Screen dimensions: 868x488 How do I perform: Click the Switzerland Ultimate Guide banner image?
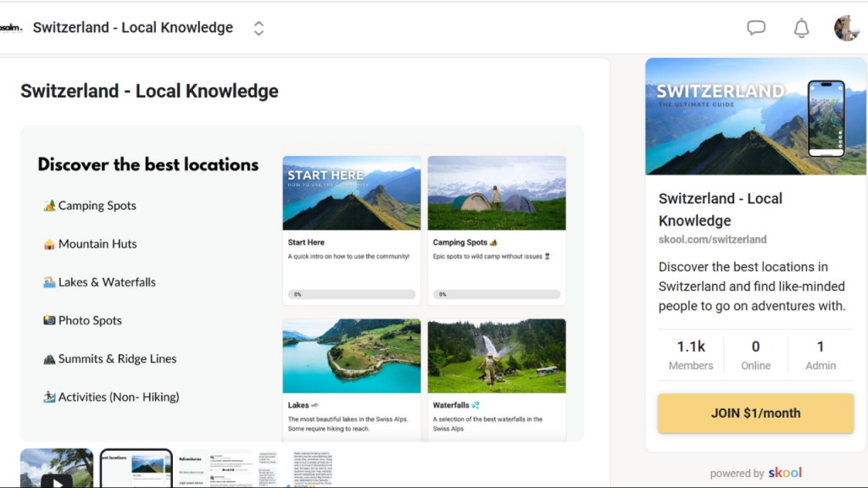[x=755, y=116]
